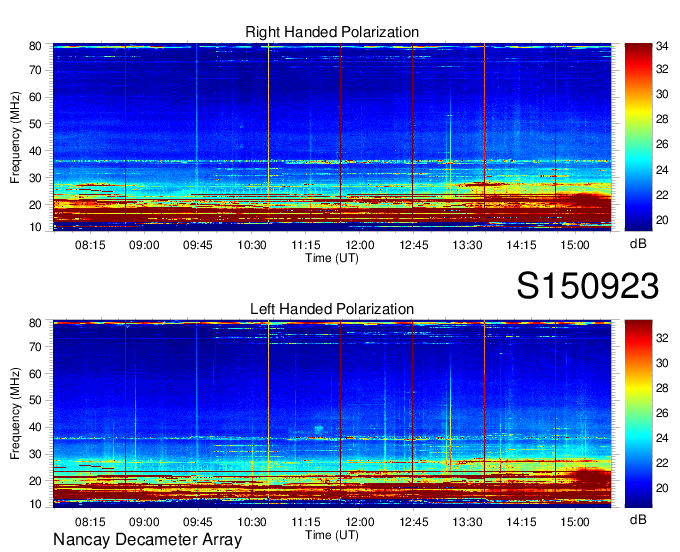
Task: Click 20 MHz tick on Right Handed plot
Action: point(35,205)
